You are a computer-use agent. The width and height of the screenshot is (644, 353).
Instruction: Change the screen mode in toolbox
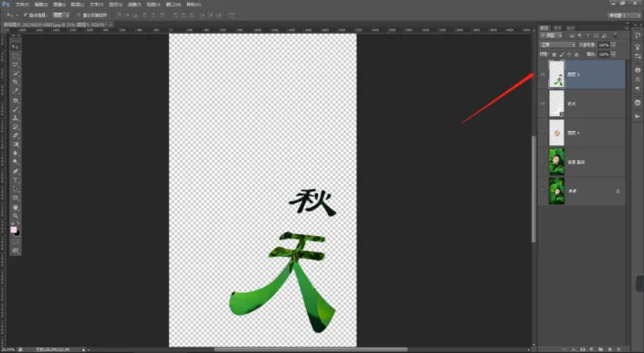click(16, 251)
